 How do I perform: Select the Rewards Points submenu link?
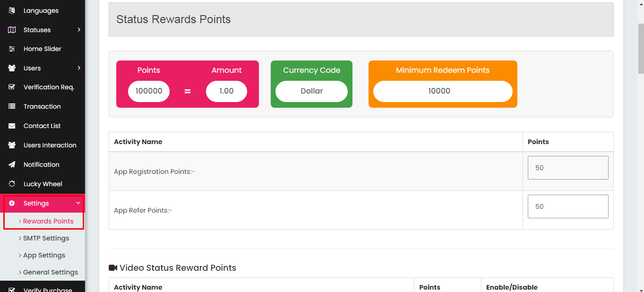pos(46,221)
